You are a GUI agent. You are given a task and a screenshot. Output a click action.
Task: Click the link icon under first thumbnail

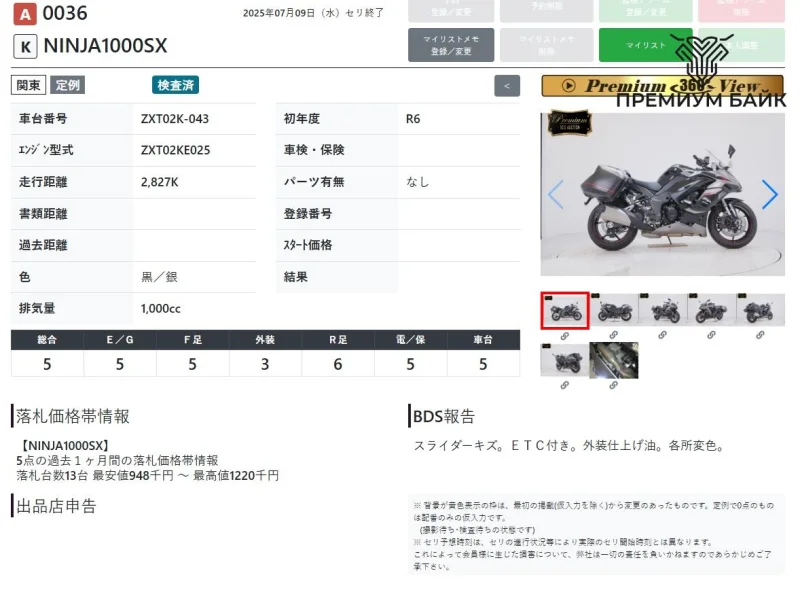tap(565, 335)
